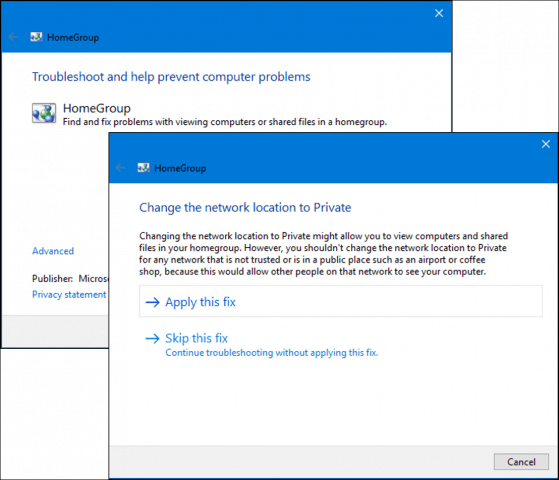Screen dimensions: 559x480
Task: Select the HomeGroup troubleshooter name label
Action: coord(97,108)
